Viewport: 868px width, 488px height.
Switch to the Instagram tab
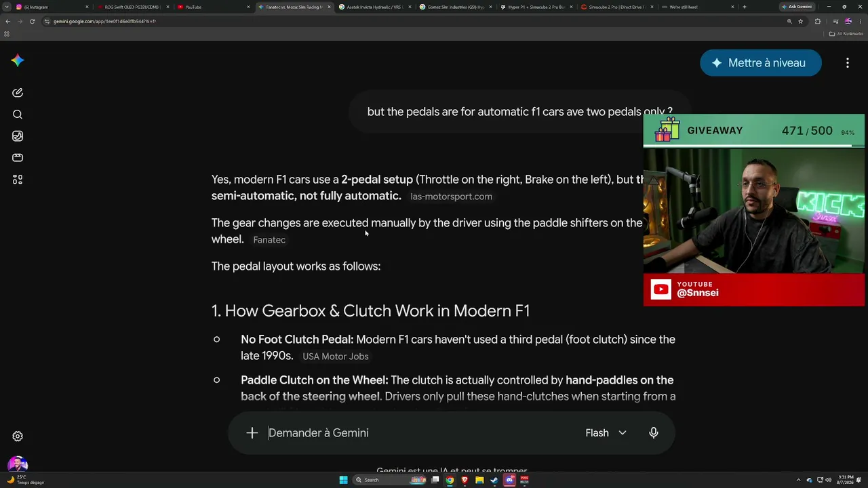[51, 7]
